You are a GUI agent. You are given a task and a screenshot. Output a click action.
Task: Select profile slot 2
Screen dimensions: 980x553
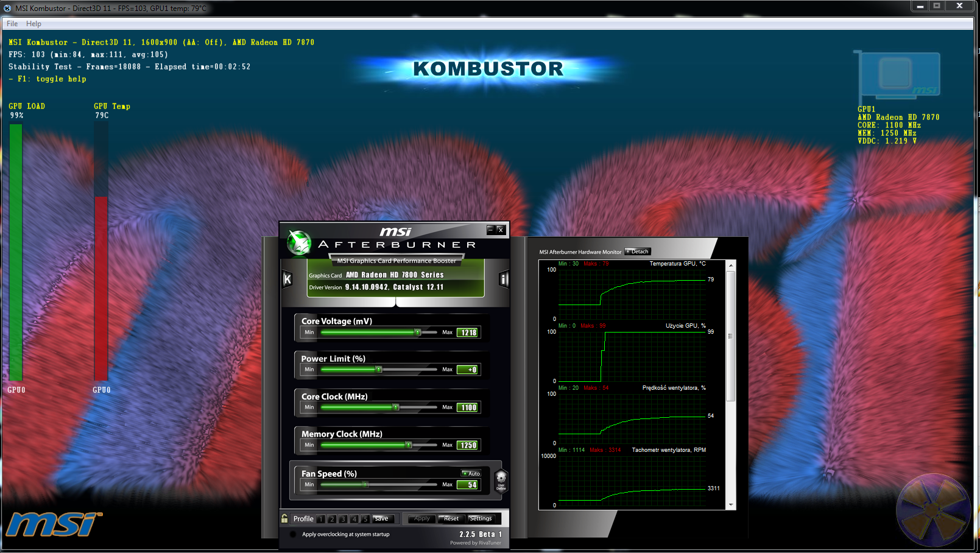[332, 519]
